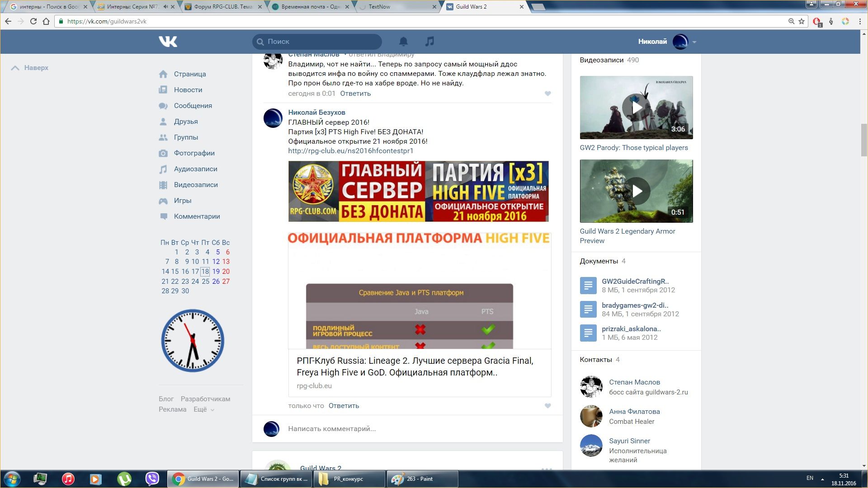Open the GW2GuideCraftingR document icon
The width and height of the screenshot is (868, 488).
pos(588,286)
